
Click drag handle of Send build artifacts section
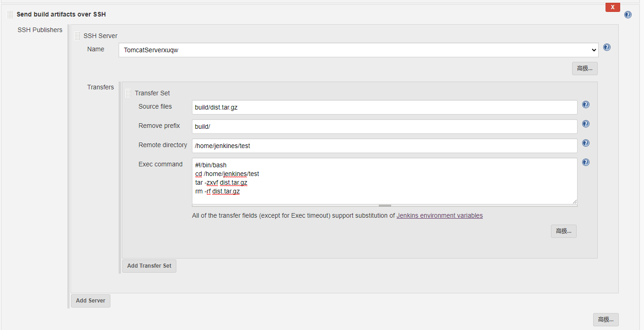tap(10, 15)
